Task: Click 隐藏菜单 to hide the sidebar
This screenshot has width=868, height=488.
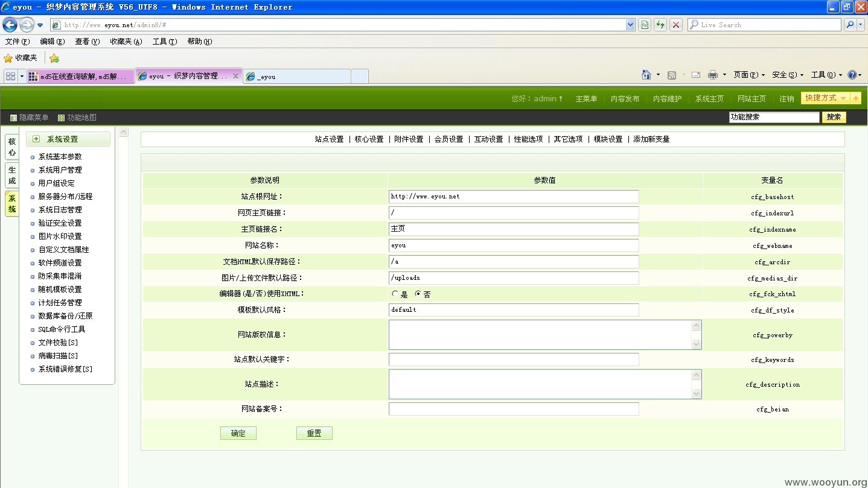Action: (x=29, y=118)
